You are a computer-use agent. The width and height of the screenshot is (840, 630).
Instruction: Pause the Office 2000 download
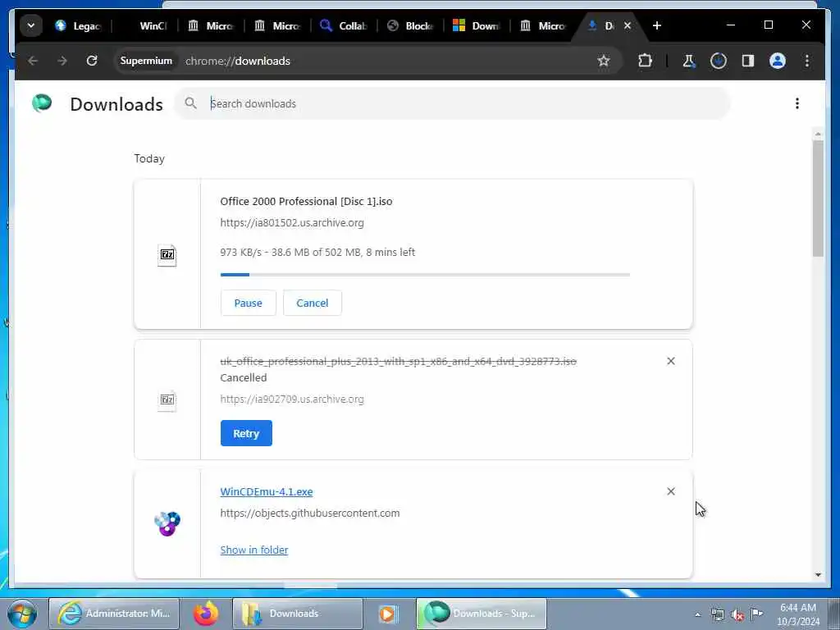pos(248,304)
